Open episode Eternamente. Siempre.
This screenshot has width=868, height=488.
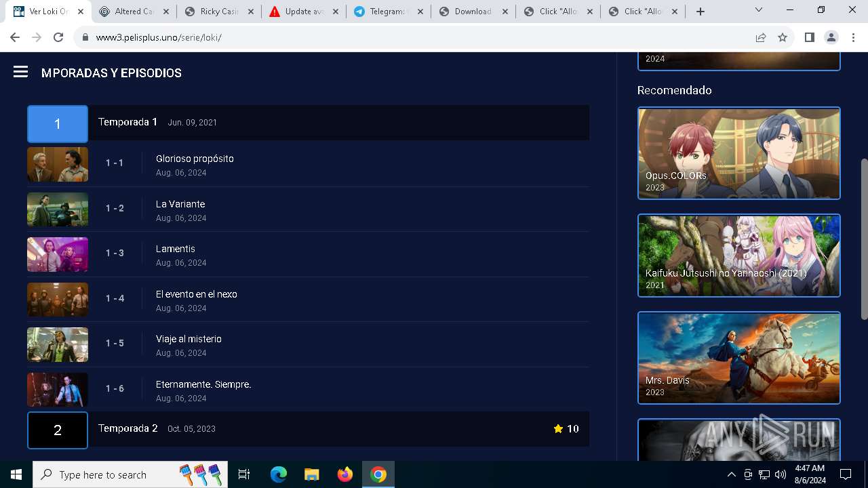pos(203,384)
